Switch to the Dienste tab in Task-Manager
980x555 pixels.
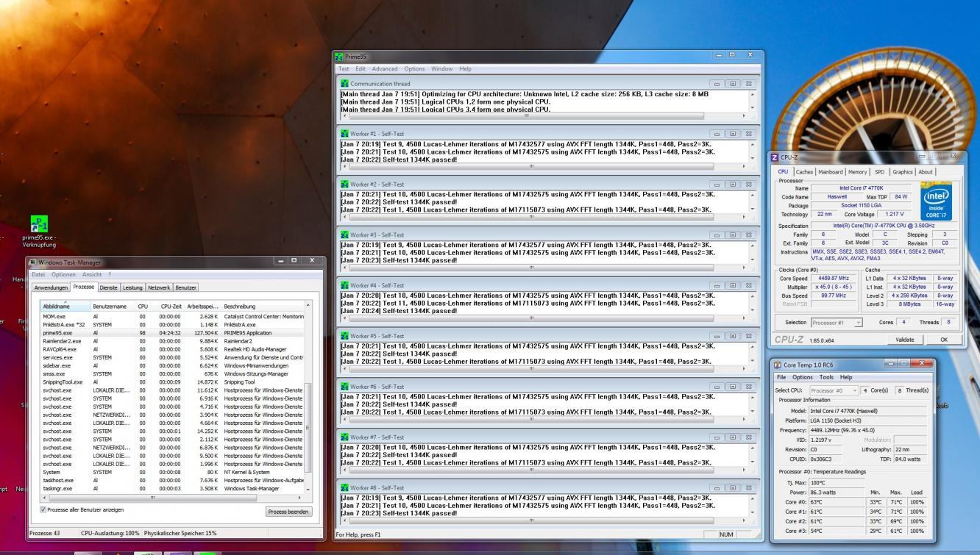[108, 287]
